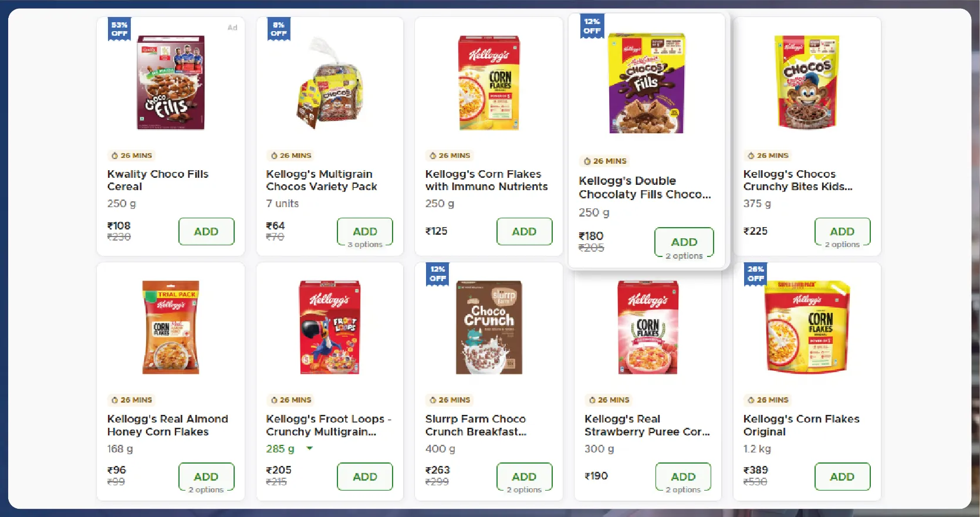Image resolution: width=980 pixels, height=517 pixels.
Task: Add Kellogg's Corn Flakes Original 1.2 kg
Action: coord(842,477)
